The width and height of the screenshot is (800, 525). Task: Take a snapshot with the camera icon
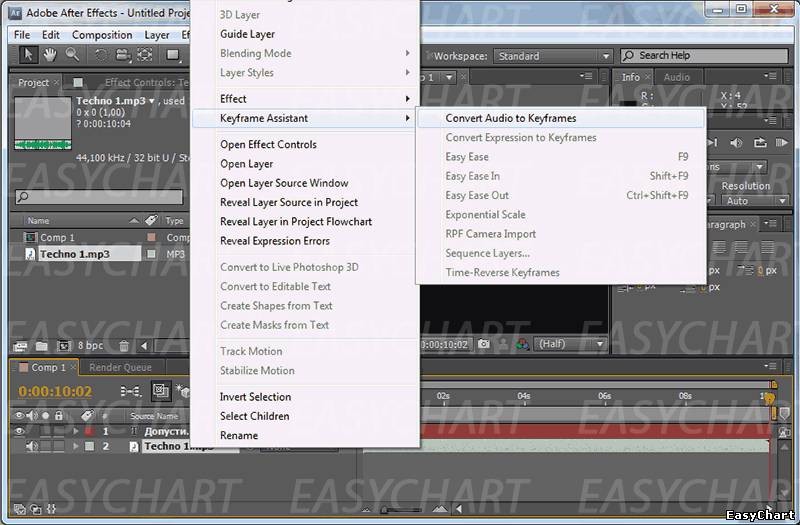[483, 344]
